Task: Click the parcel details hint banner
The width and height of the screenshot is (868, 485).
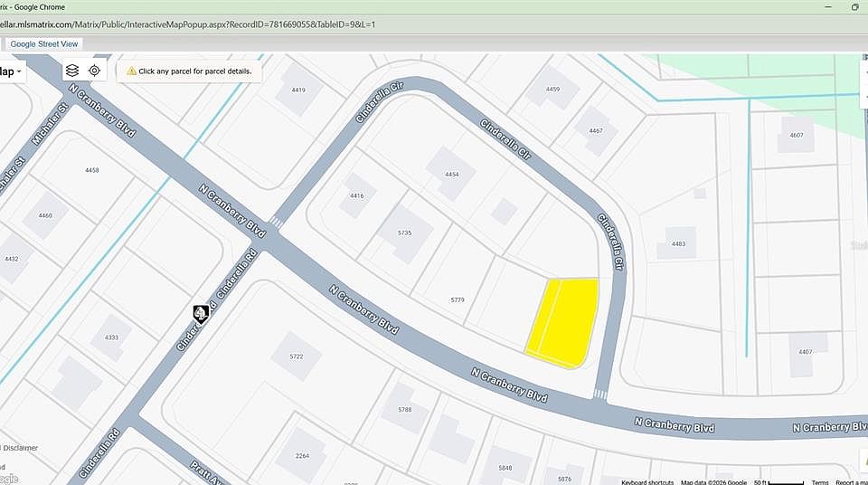Action: [189, 71]
